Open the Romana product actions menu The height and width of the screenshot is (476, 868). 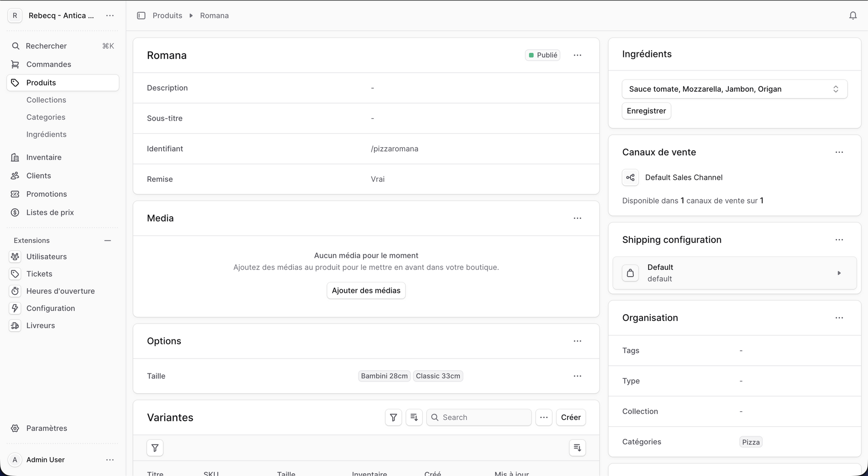coord(577,55)
